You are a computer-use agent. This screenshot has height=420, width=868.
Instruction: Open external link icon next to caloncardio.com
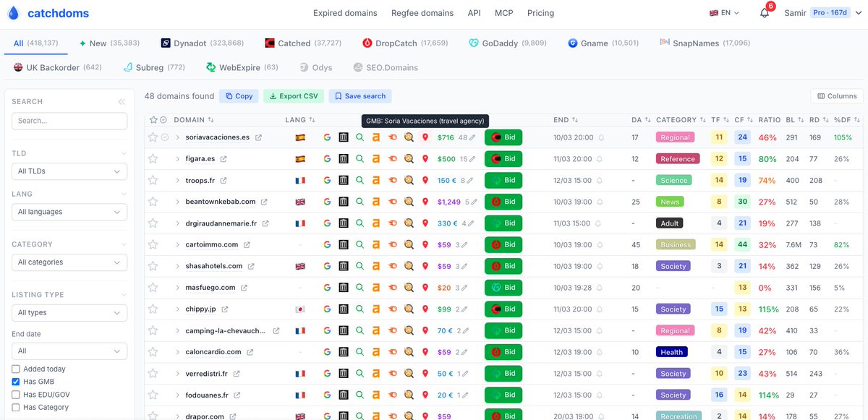(x=250, y=352)
